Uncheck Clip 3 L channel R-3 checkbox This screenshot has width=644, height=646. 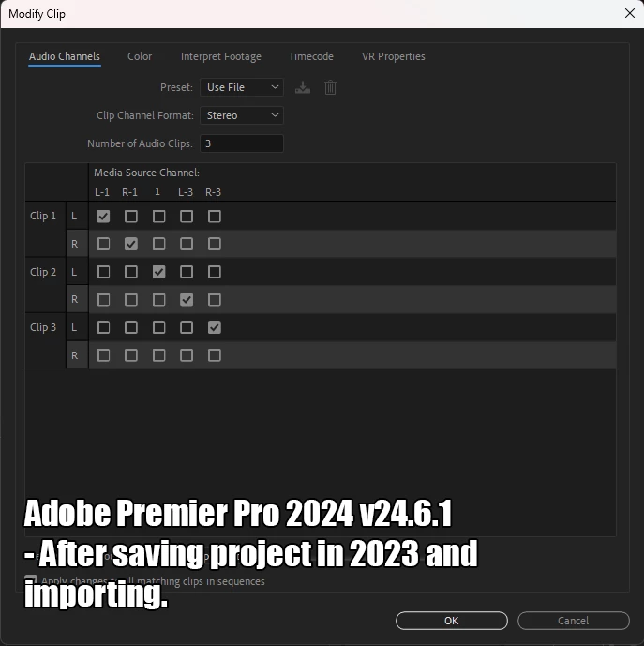(215, 327)
